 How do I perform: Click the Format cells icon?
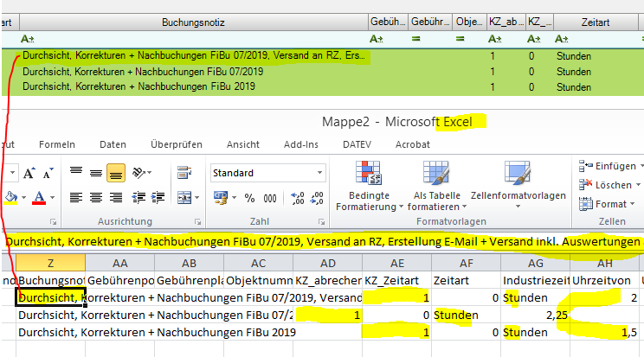click(585, 204)
